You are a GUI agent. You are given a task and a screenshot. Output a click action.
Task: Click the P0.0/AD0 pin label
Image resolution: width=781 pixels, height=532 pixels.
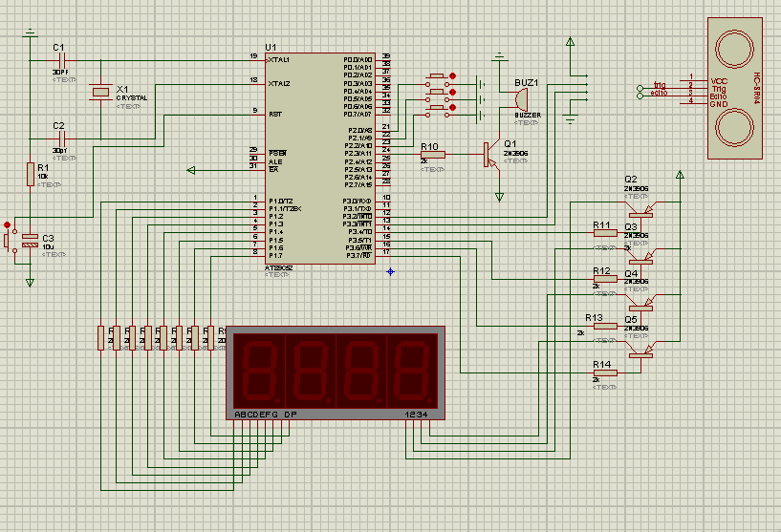coord(358,60)
